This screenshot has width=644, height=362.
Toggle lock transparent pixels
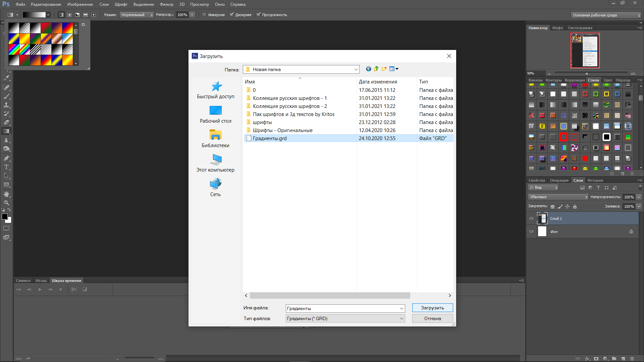[552, 206]
